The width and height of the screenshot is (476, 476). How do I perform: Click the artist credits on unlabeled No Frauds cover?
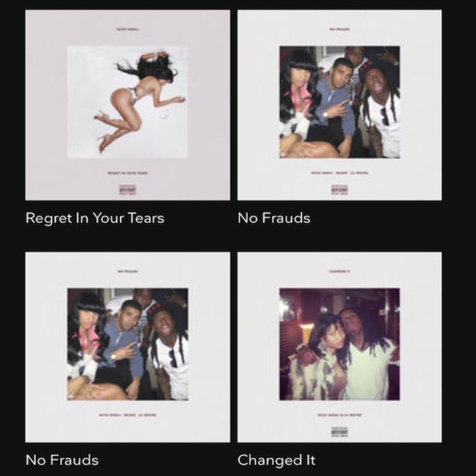127,415
